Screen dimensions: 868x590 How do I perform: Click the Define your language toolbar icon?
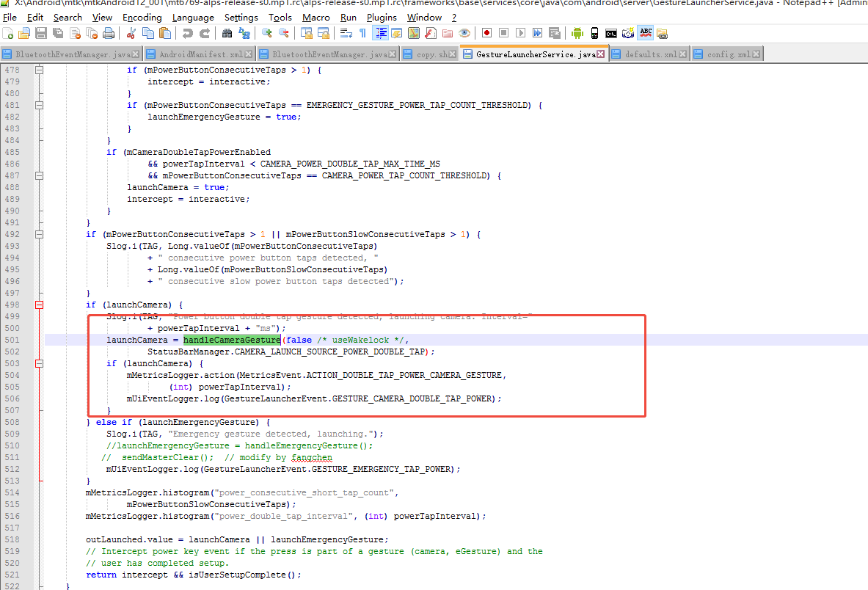coord(396,34)
